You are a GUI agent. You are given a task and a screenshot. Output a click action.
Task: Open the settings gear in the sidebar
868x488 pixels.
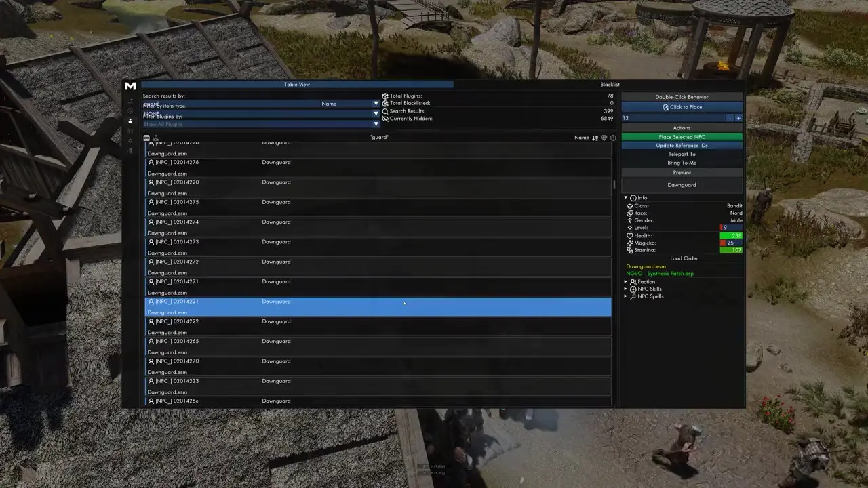pyautogui.click(x=131, y=141)
